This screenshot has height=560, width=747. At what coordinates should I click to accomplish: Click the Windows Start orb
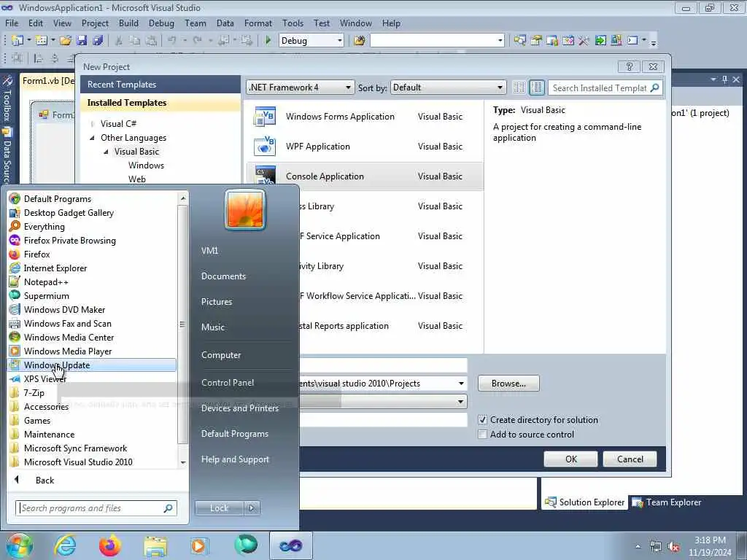coord(19,545)
